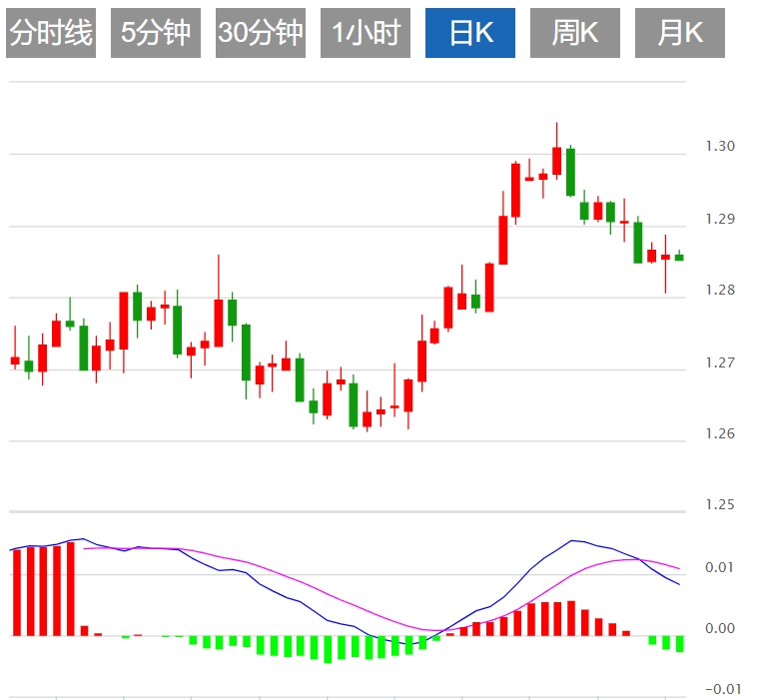Select the 5分钟 interval tab
This screenshot has width=759, height=700.
coord(156,33)
